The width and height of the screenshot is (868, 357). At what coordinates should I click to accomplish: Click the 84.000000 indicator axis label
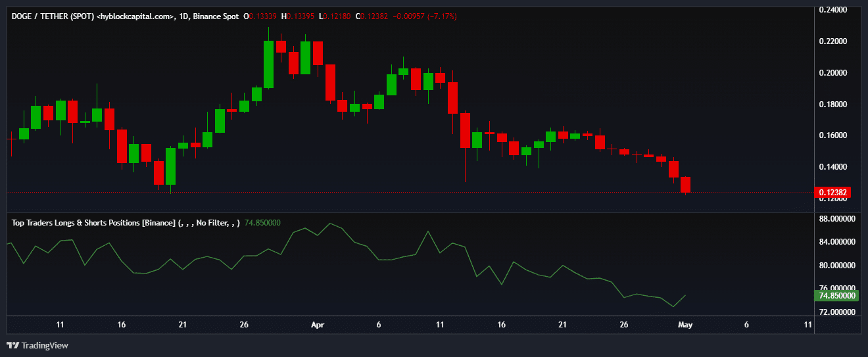(836, 242)
